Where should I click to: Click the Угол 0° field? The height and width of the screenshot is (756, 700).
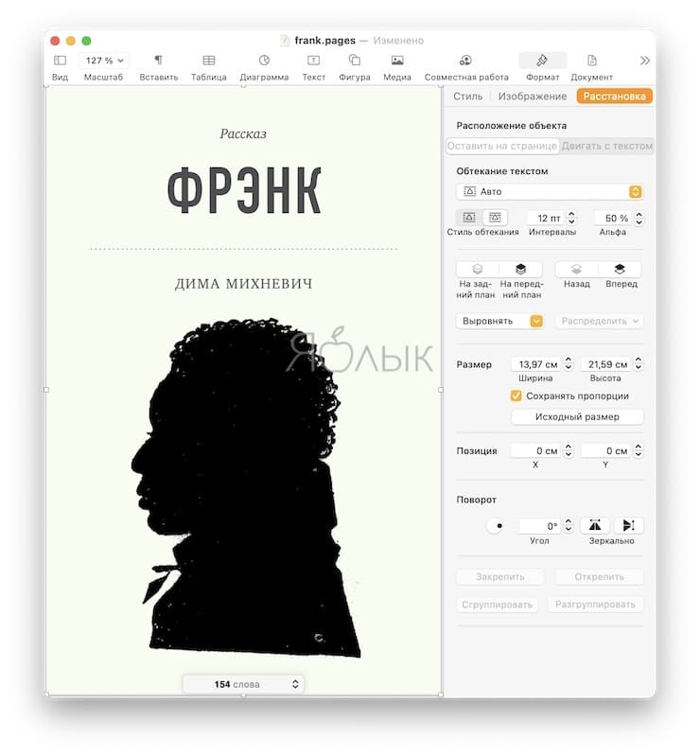coord(540,526)
